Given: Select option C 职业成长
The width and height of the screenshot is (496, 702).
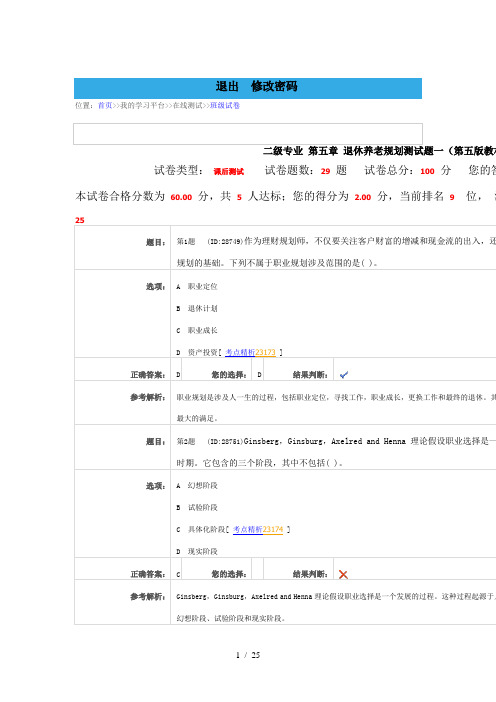Looking at the screenshot, I should click(x=197, y=330).
